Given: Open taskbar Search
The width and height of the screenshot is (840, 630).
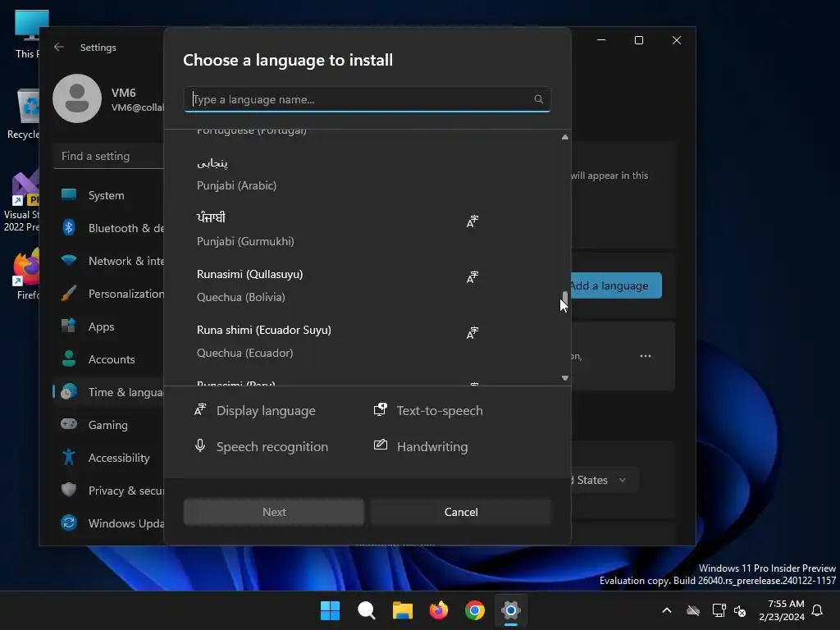Looking at the screenshot, I should pos(367,610).
